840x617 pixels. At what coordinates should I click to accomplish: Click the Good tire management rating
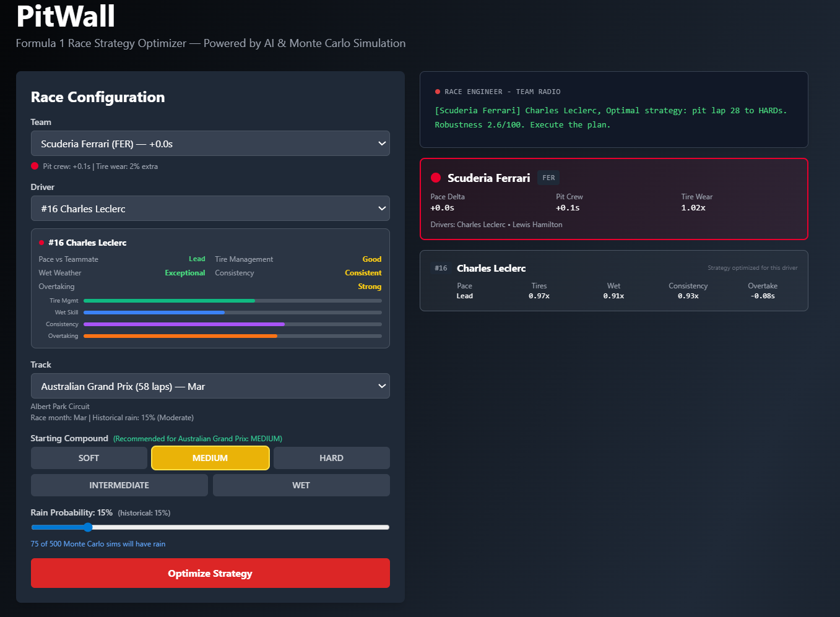(372, 259)
